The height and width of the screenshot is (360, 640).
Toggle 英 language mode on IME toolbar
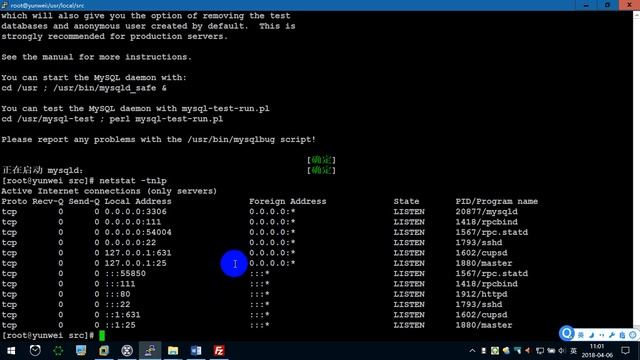click(x=581, y=335)
